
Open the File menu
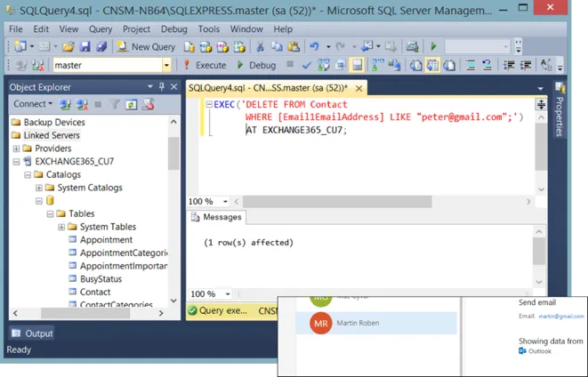click(16, 28)
